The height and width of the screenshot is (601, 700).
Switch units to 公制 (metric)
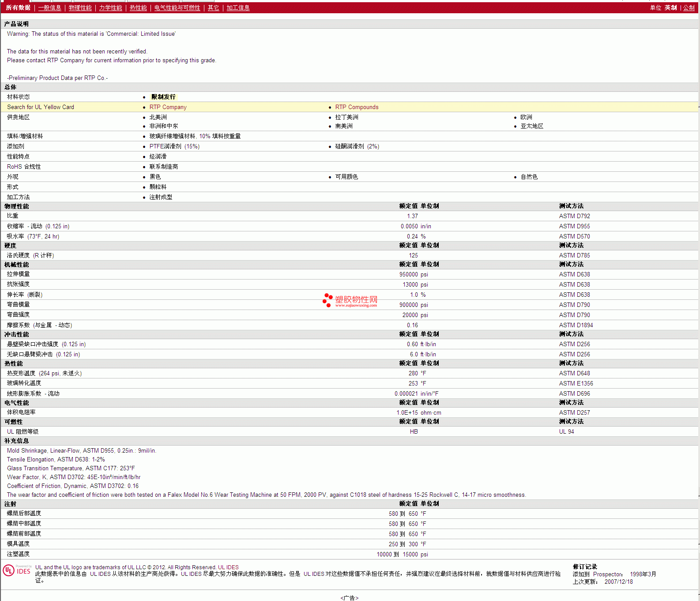point(689,8)
